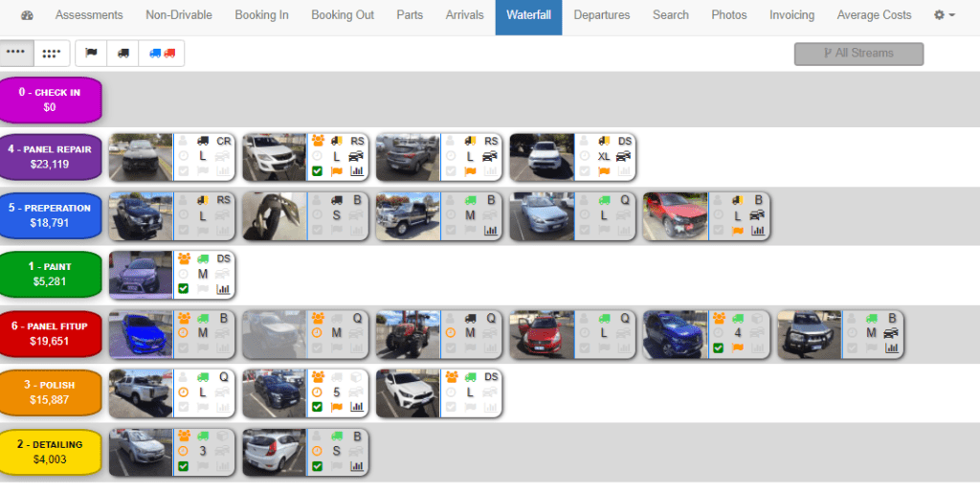980x493 pixels.
Task: Open the All Streams selector
Action: pyautogui.click(x=858, y=54)
